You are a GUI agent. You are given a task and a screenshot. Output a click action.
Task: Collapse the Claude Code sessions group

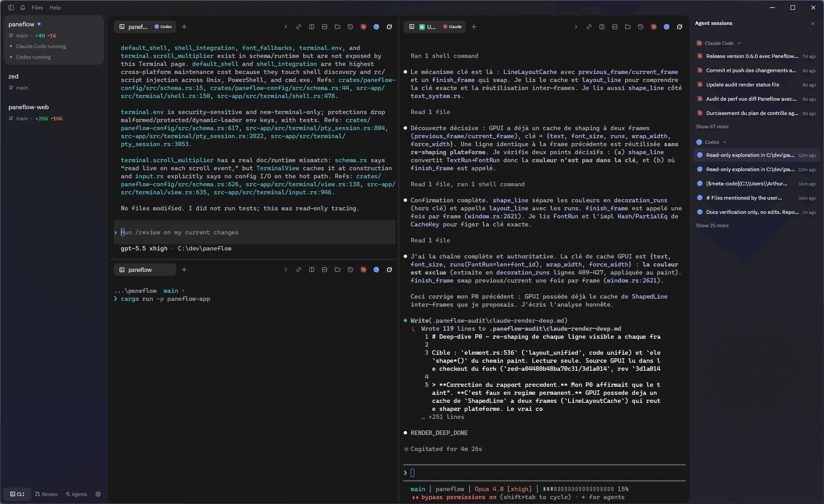pyautogui.click(x=719, y=43)
